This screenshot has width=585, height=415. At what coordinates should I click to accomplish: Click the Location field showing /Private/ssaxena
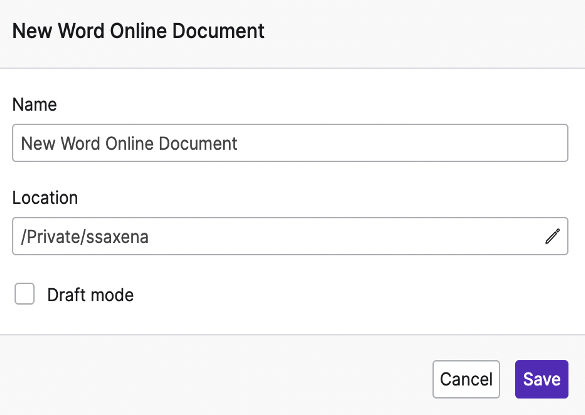coord(290,236)
